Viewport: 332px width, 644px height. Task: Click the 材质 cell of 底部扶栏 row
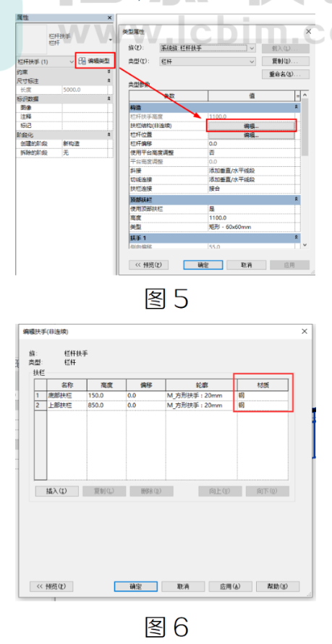tap(263, 396)
